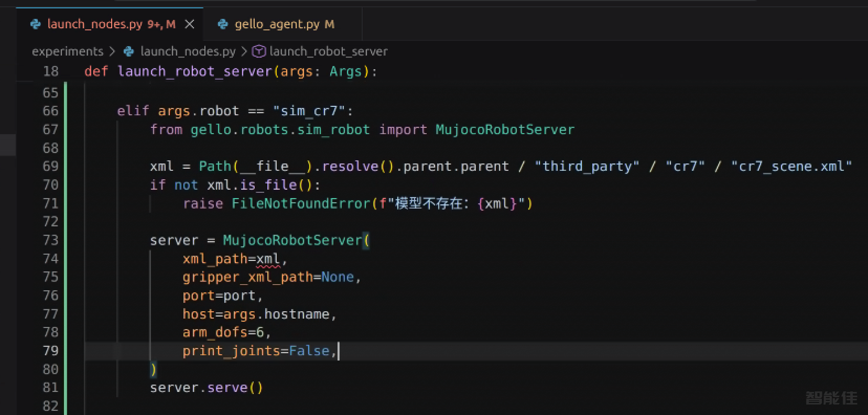Click line number 73 in gutter

pyautogui.click(x=50, y=240)
